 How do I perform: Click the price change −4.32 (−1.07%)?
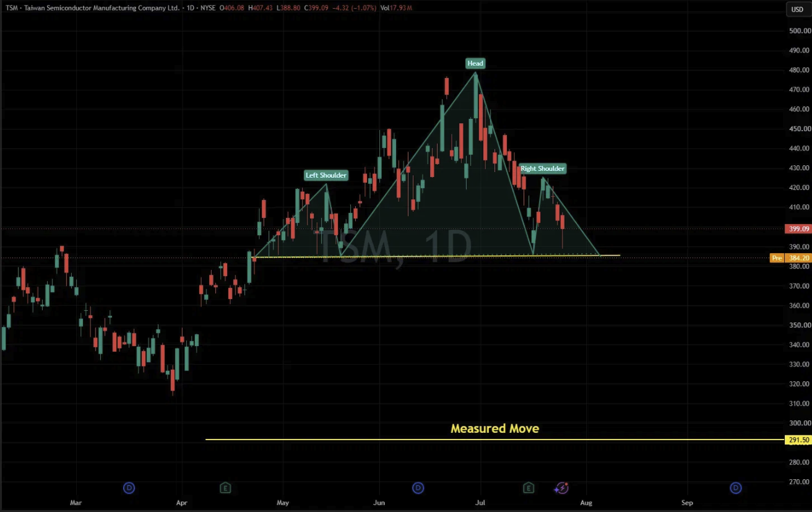[x=353, y=7]
